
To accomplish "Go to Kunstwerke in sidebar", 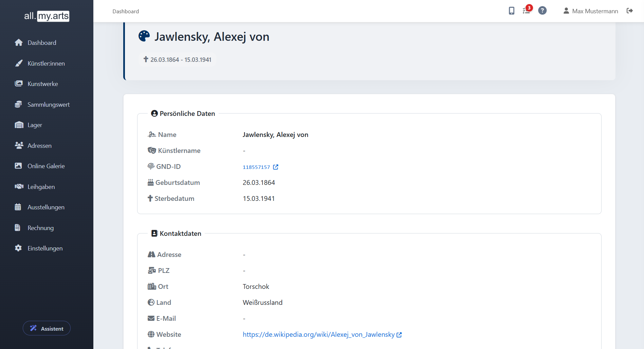I will [43, 84].
